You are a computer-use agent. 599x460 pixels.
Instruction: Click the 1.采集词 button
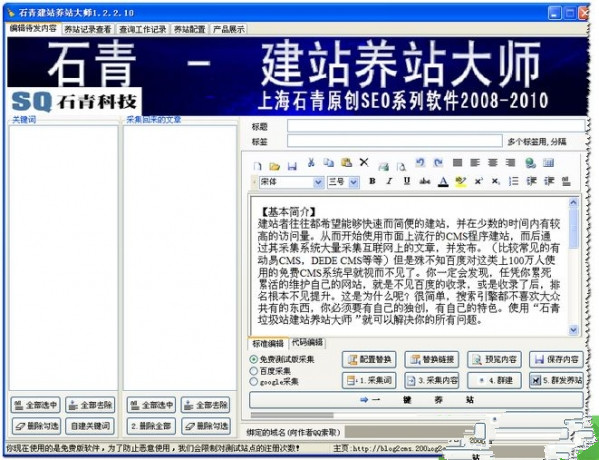369,380
